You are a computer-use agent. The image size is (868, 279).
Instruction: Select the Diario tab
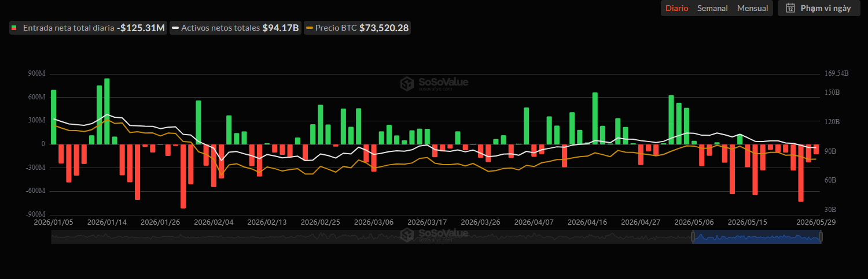(x=676, y=8)
